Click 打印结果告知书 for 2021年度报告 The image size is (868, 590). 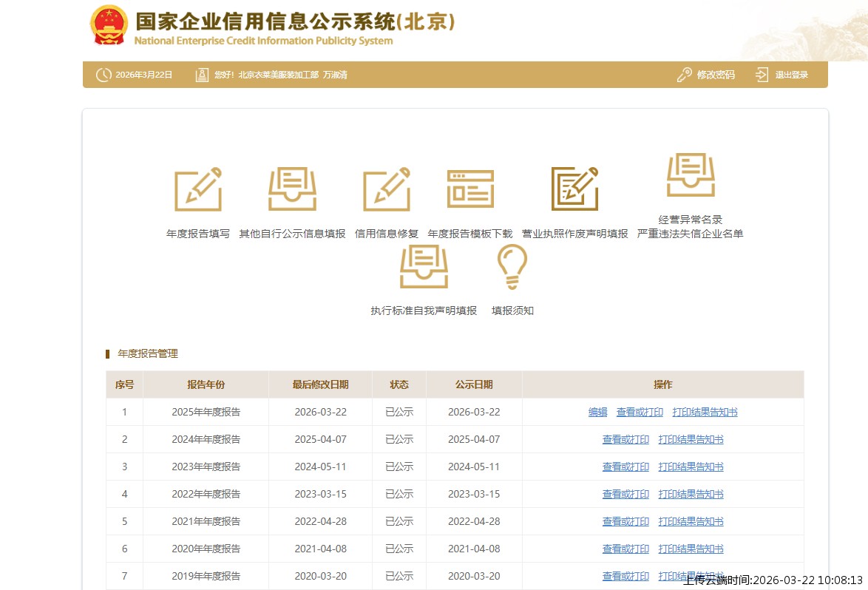[x=691, y=522]
